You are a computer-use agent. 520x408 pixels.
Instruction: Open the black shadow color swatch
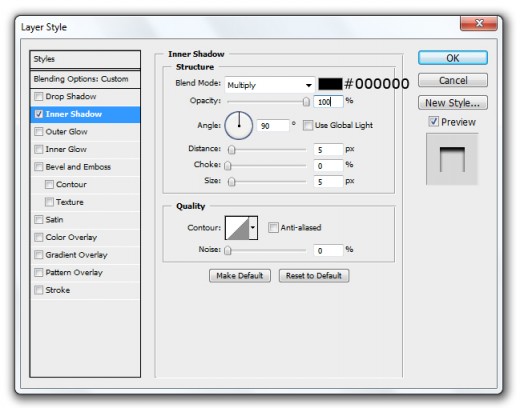coord(330,84)
